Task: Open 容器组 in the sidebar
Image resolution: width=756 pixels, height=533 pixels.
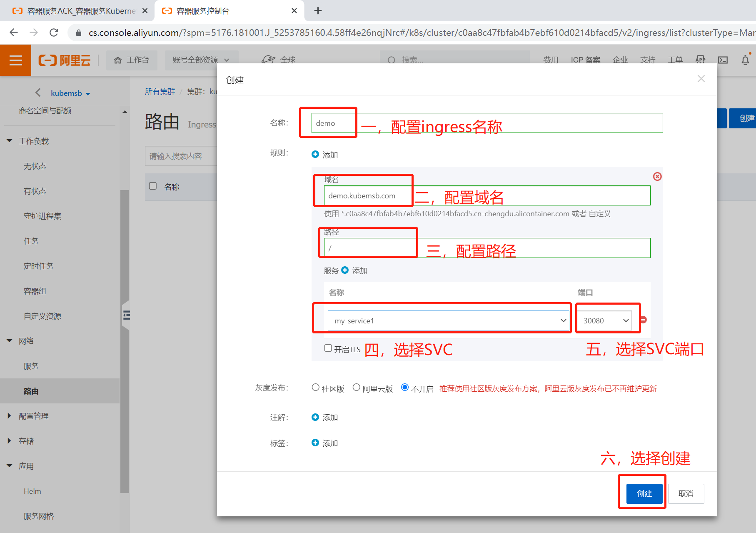Action: 35,291
